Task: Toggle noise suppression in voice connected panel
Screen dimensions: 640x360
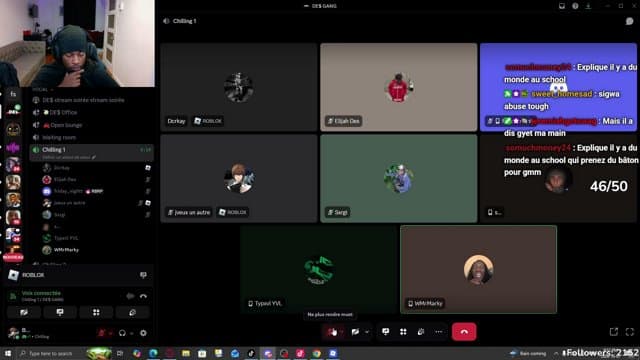Action: tap(130, 296)
